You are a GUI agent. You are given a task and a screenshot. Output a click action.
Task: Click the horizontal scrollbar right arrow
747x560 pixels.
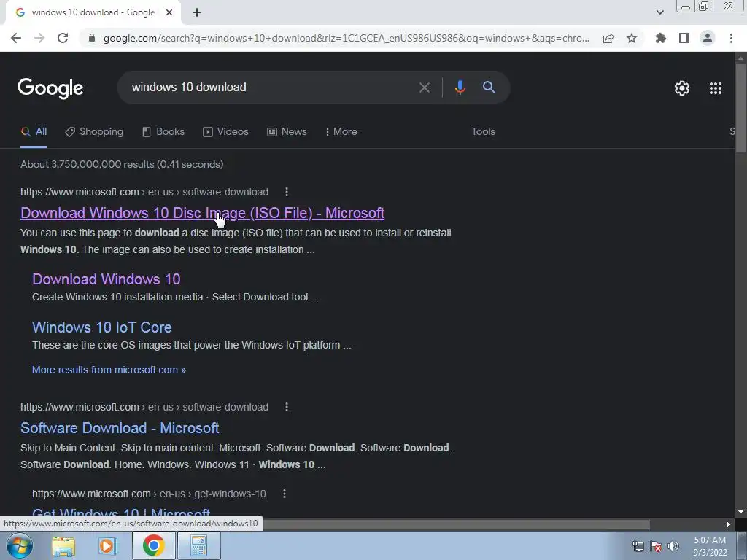(729, 524)
